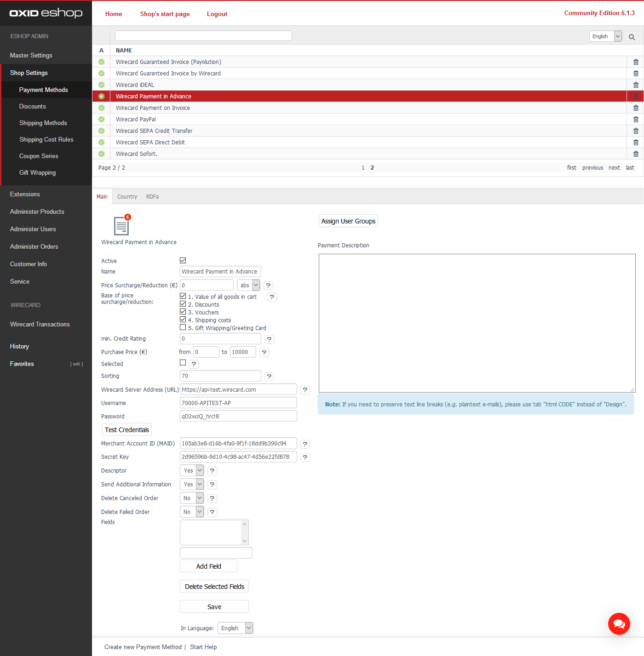Screen dimensions: 644x656
Task: Click the name filter search box
Action: coord(203,36)
